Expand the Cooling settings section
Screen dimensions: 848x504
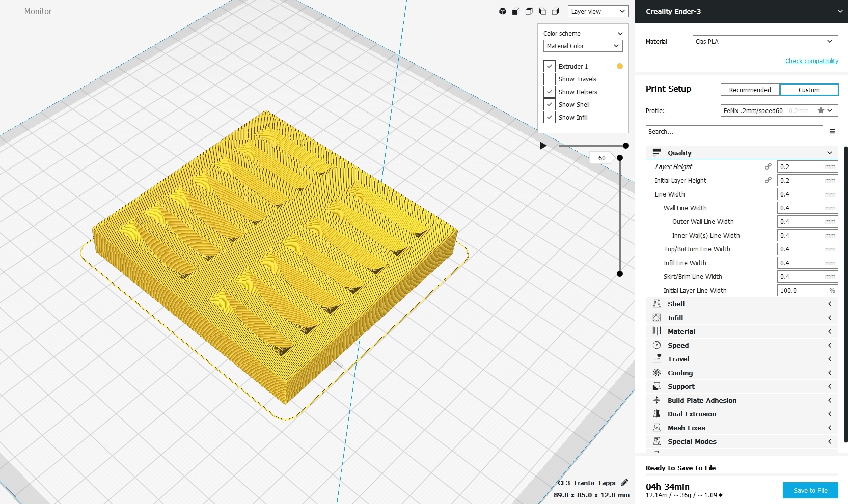coord(830,373)
